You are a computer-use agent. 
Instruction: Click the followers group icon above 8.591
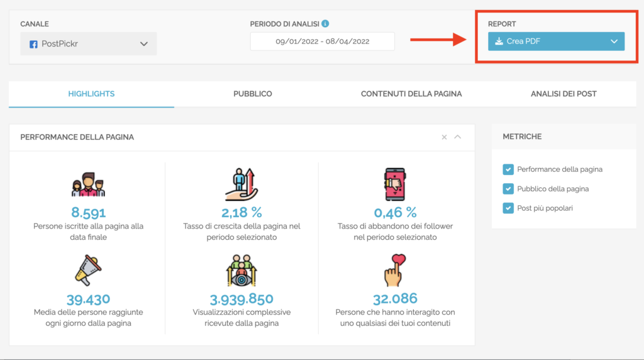[88, 184]
